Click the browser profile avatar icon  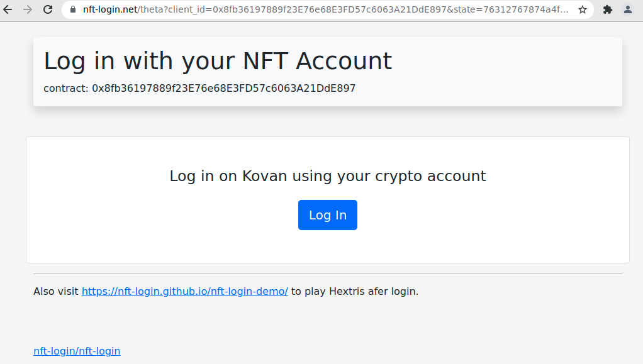[x=627, y=9]
